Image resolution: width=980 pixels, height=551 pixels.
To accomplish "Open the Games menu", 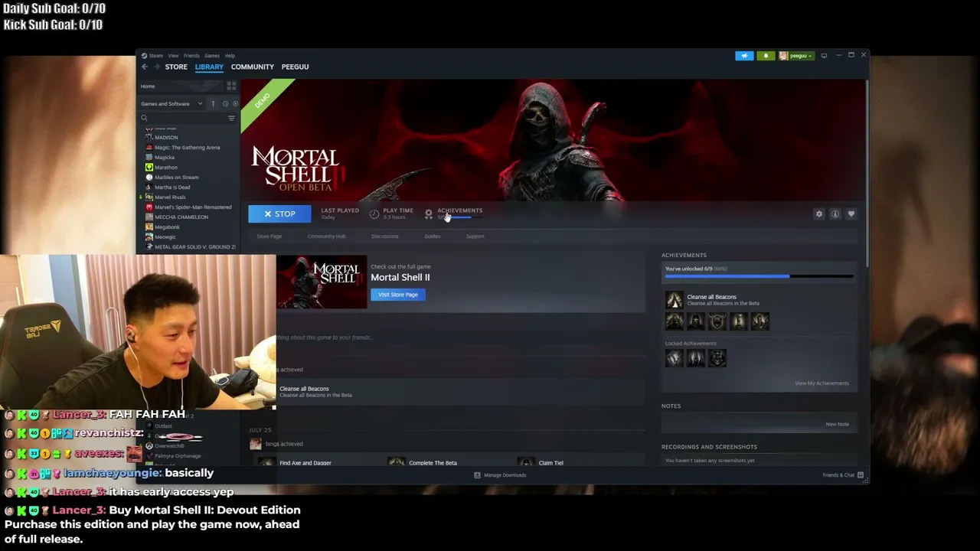I will point(212,56).
